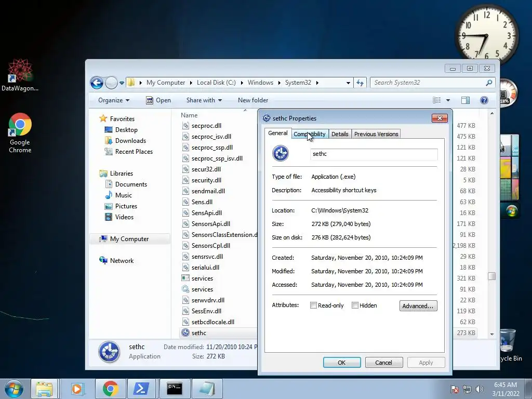Image resolution: width=532 pixels, height=399 pixels.
Task: Switch to the Details tab
Action: [x=340, y=134]
